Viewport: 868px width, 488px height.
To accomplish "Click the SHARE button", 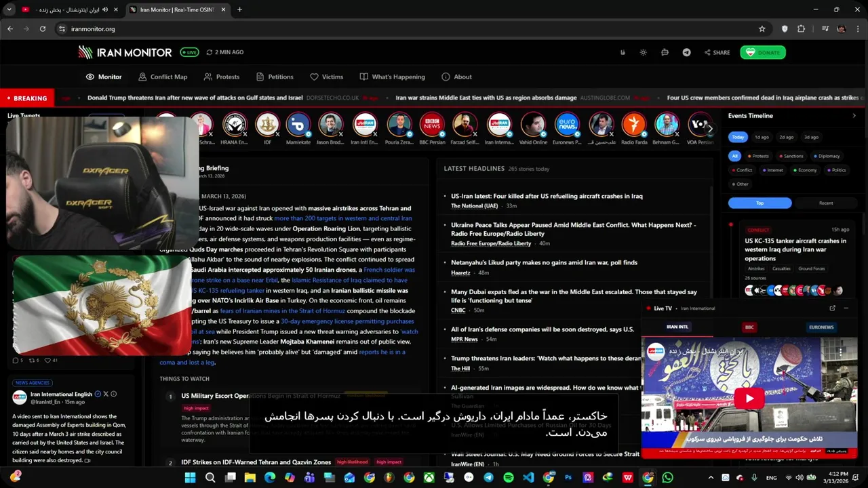I will click(x=717, y=52).
